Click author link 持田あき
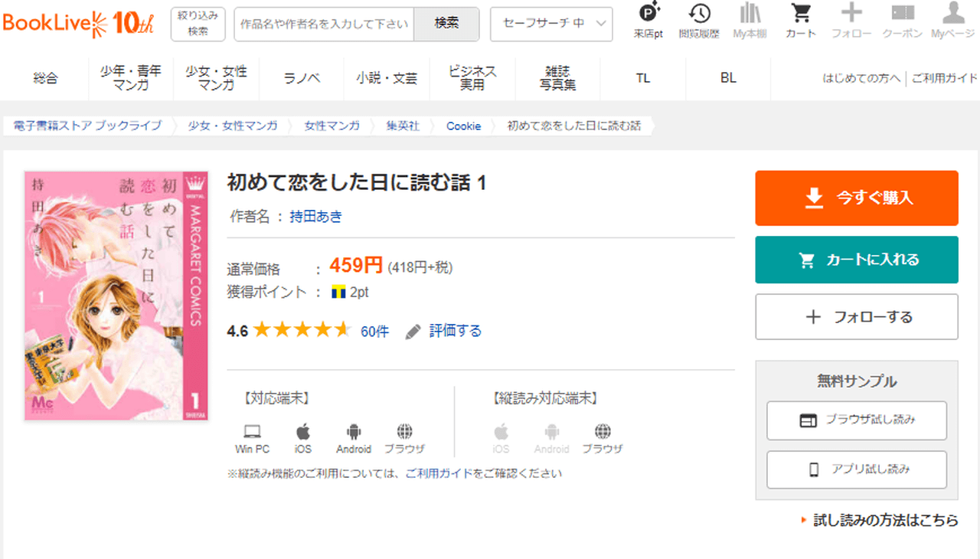This screenshot has width=980, height=559. 315,217
